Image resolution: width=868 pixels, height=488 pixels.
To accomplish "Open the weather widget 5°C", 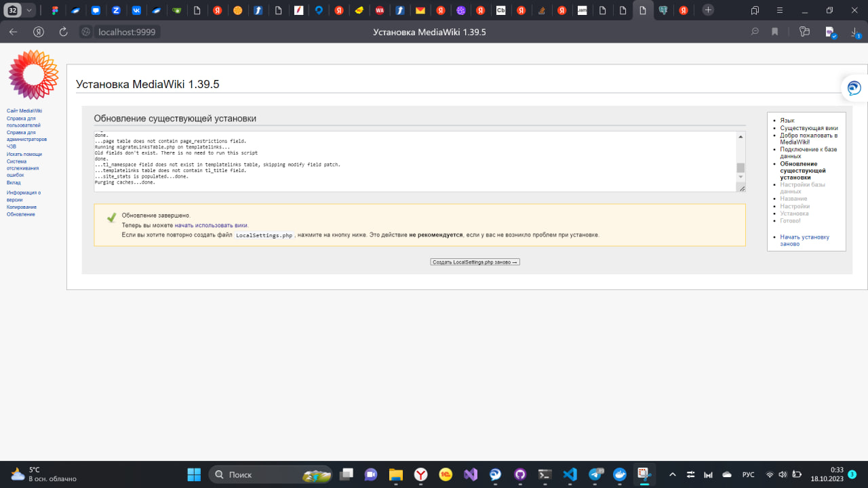I will (x=43, y=474).
